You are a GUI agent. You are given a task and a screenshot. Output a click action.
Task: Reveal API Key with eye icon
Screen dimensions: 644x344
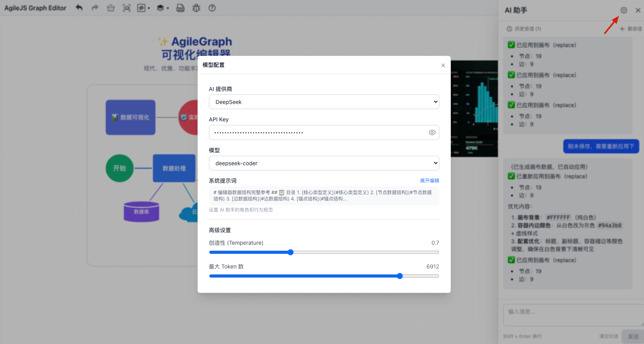coord(432,132)
